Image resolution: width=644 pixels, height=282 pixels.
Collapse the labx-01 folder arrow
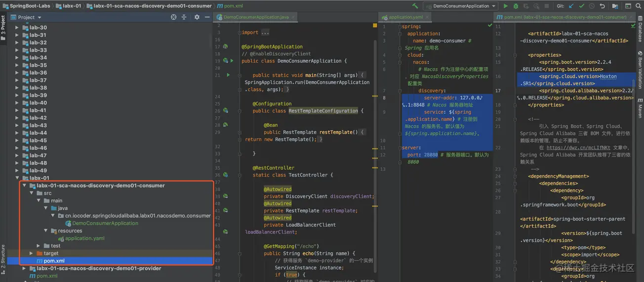click(17, 178)
